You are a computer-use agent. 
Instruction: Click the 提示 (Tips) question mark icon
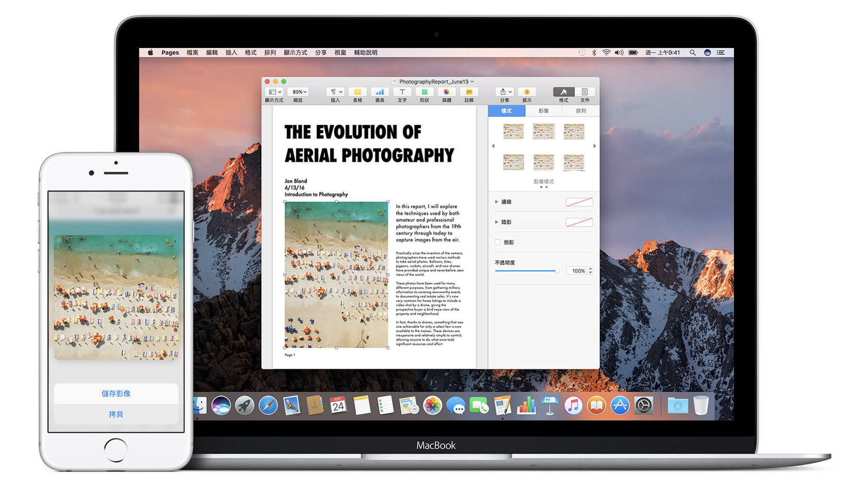(x=527, y=92)
